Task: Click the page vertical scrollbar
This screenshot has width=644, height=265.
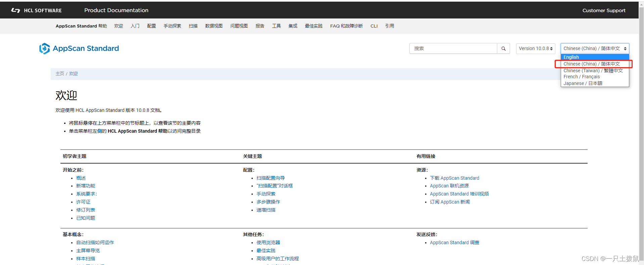Action: click(x=641, y=134)
